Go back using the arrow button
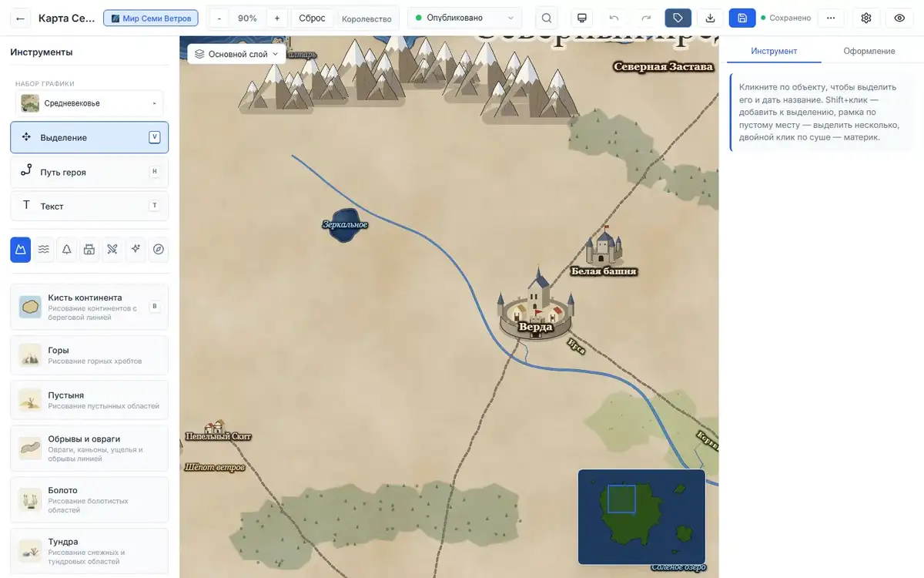The height and width of the screenshot is (578, 924). point(21,18)
